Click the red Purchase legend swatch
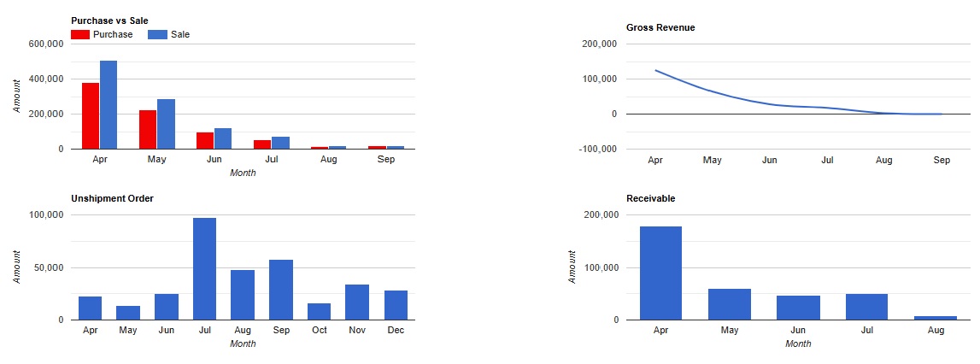980x364 pixels. tap(80, 35)
